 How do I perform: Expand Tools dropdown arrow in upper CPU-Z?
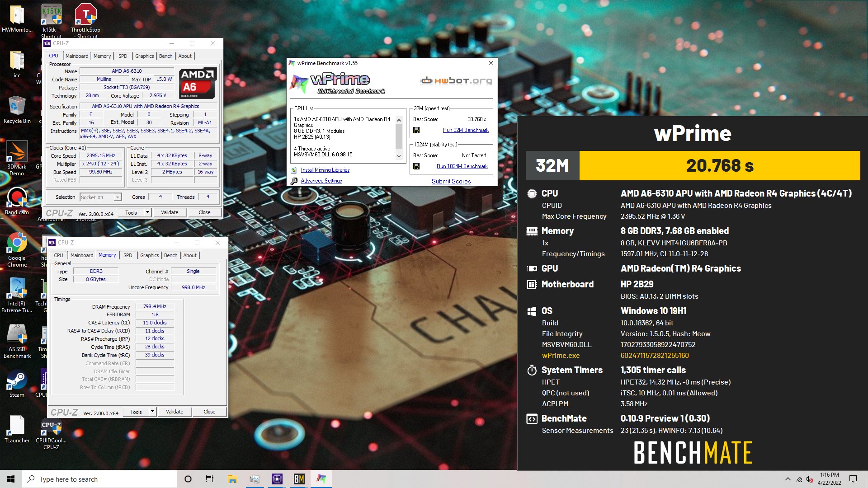[147, 212]
